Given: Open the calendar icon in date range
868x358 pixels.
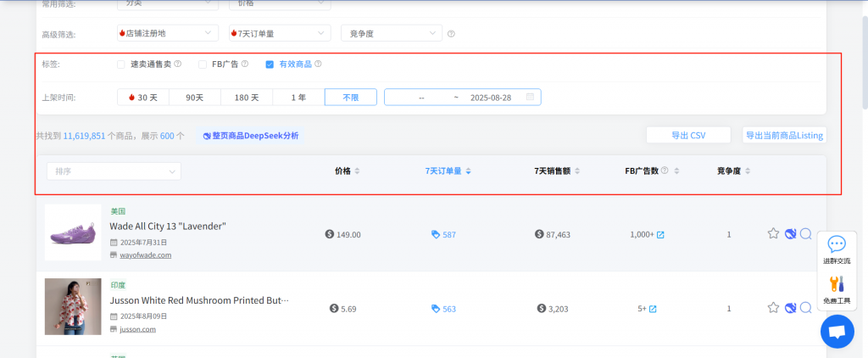Looking at the screenshot, I should tap(530, 97).
